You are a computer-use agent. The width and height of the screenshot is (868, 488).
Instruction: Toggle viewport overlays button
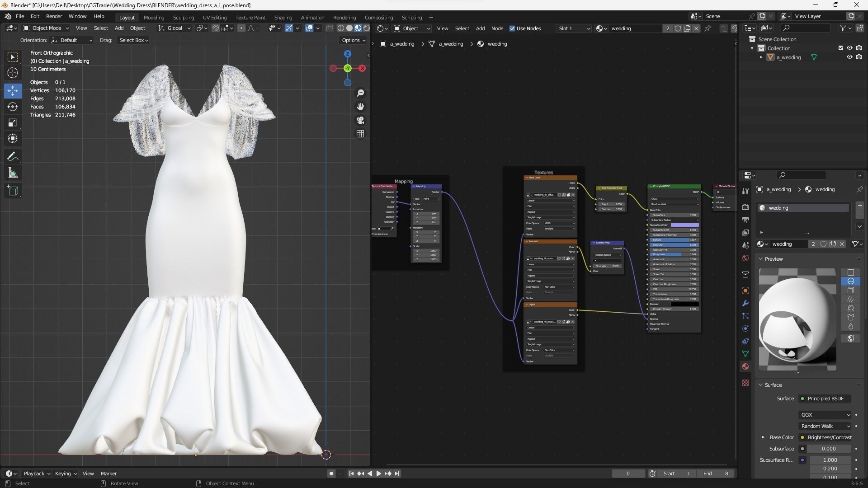click(309, 28)
